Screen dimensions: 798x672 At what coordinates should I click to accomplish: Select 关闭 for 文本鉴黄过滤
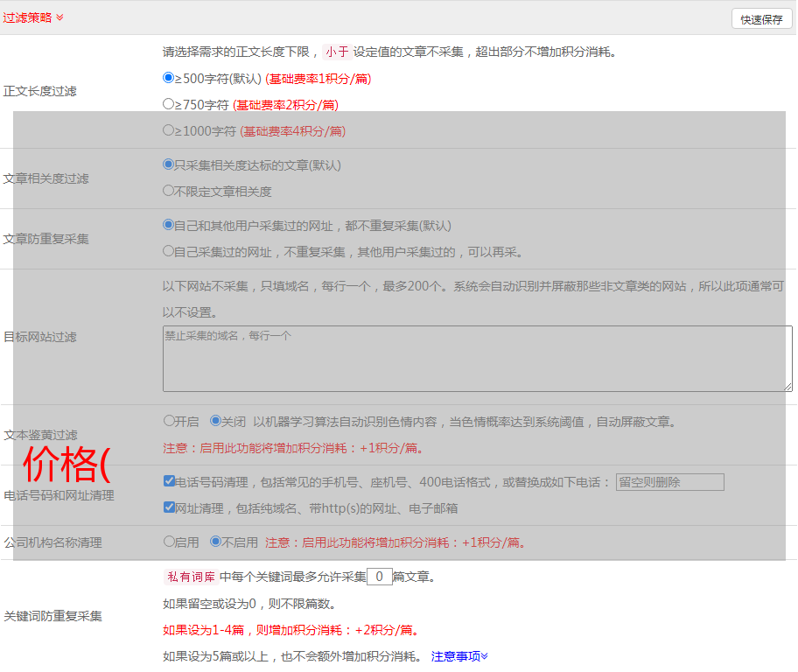215,421
